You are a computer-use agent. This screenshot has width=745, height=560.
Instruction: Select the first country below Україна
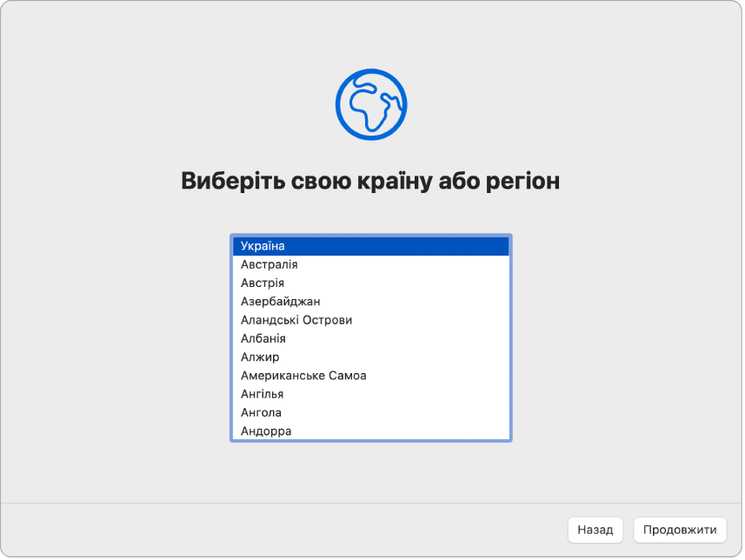tap(269, 264)
